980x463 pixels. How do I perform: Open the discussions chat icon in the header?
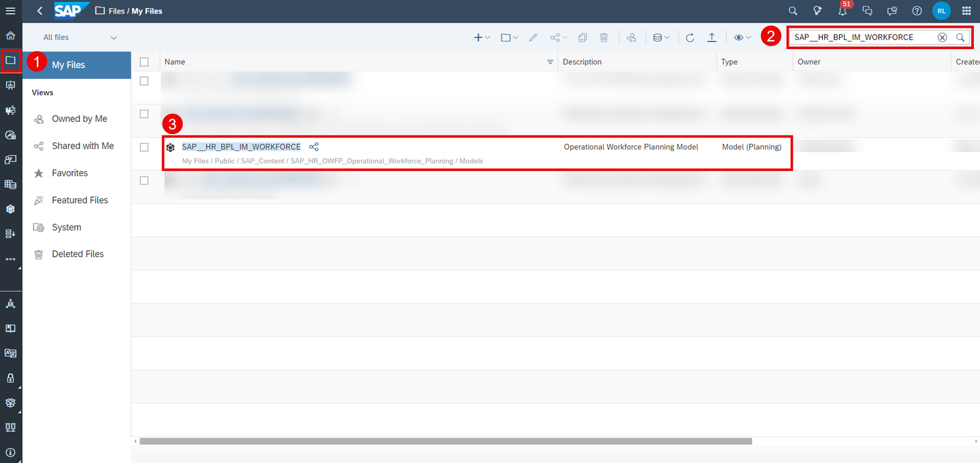[x=867, y=11]
